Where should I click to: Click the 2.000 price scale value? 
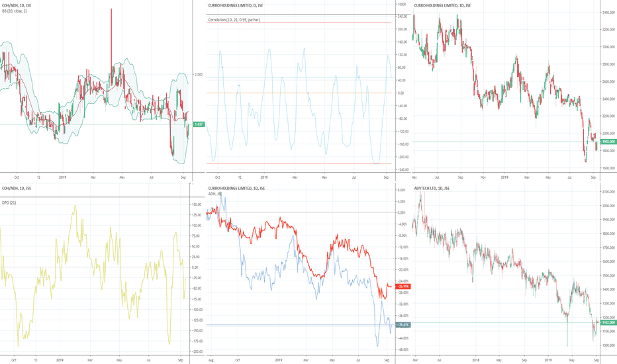[x=199, y=74]
